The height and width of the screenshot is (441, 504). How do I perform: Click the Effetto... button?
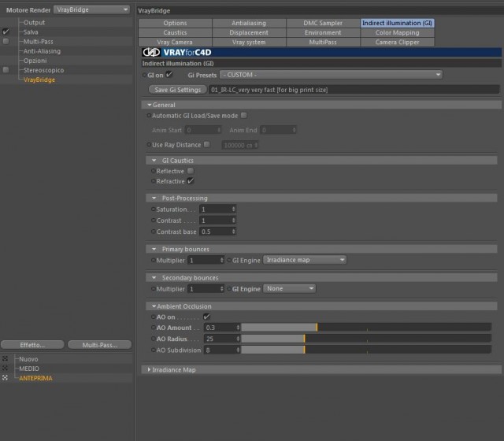pos(32,345)
